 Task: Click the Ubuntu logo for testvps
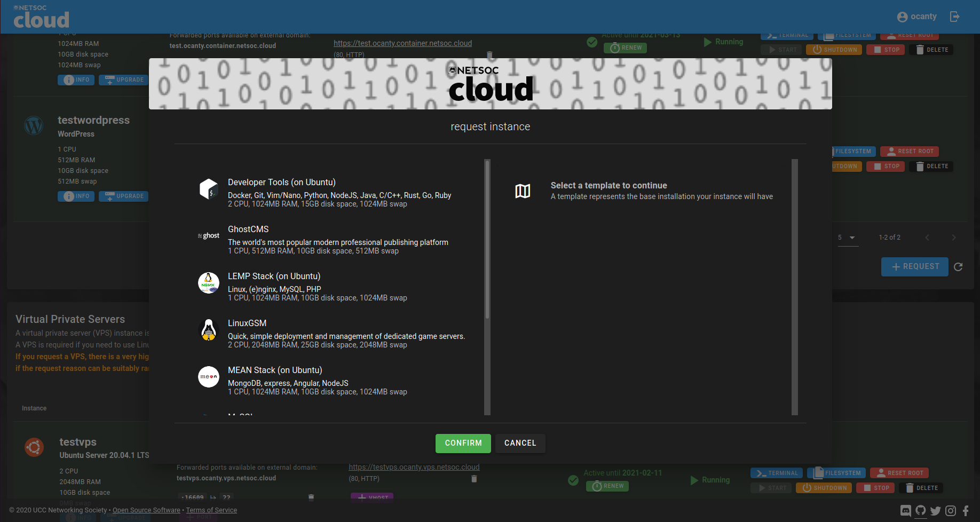coord(34,447)
